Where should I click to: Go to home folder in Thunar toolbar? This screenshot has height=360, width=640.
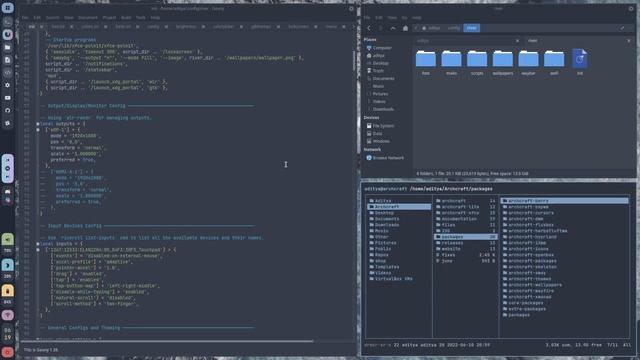coord(405,28)
